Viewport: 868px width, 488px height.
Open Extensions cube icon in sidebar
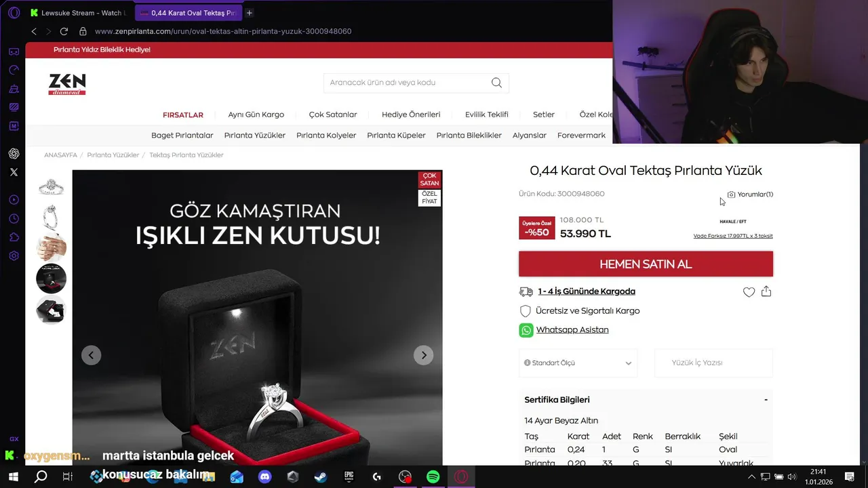(x=14, y=237)
